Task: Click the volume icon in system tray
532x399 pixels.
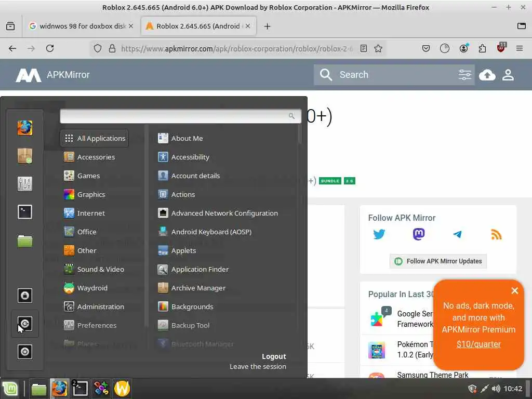Action: point(496,389)
